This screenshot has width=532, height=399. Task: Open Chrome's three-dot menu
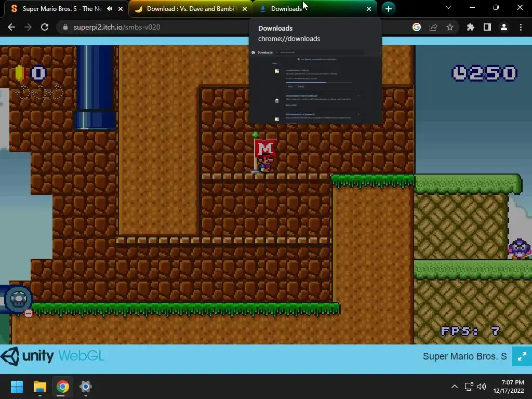[521, 27]
